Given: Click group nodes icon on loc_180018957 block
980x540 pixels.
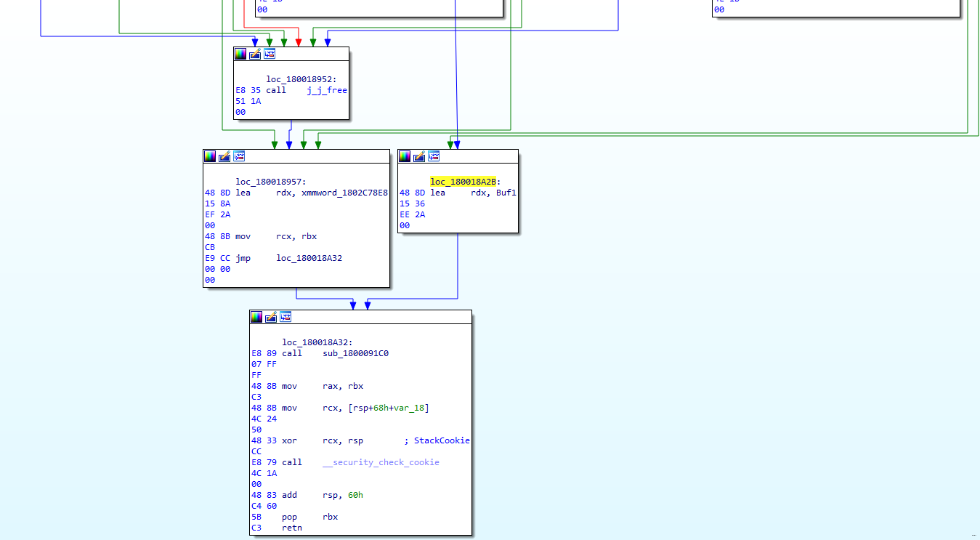Looking at the screenshot, I should [239, 156].
